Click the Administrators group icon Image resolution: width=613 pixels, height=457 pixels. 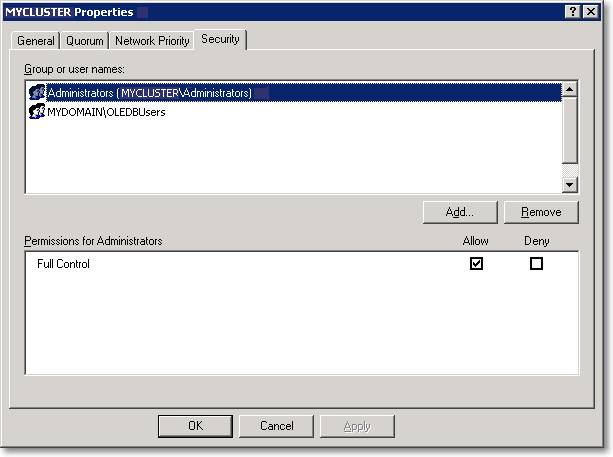(37, 93)
